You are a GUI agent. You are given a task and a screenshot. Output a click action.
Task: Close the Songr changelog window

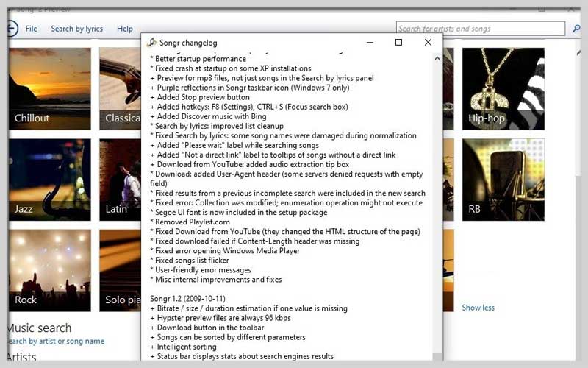(428, 43)
